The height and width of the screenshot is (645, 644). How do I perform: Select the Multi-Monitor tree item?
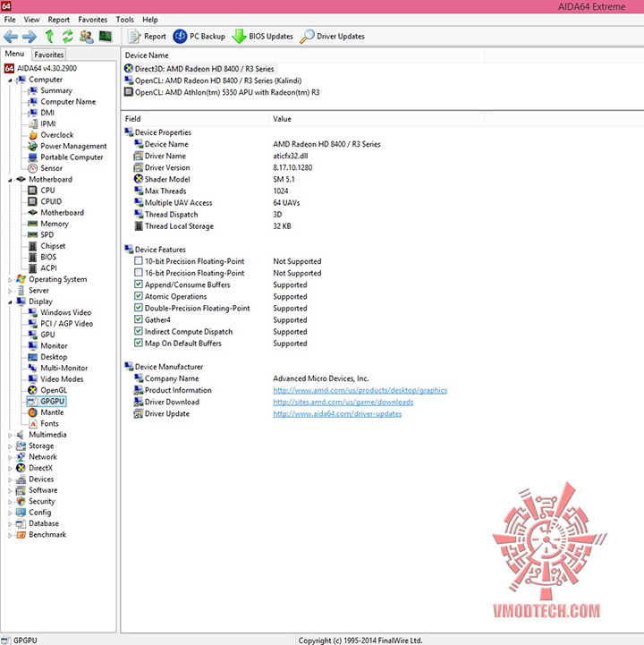click(64, 369)
